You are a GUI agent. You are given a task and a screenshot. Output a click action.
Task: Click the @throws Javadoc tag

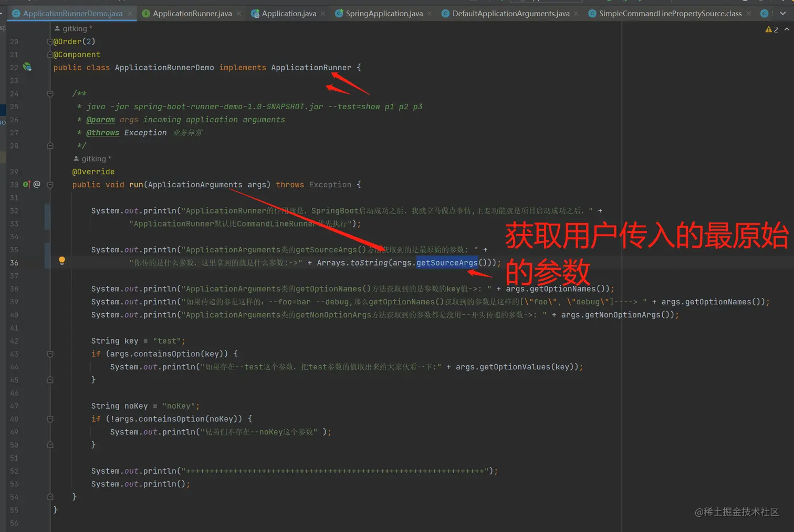102,133
